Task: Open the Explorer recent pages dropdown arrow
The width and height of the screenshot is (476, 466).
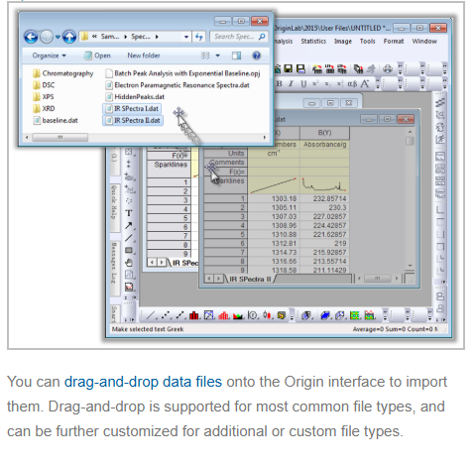Action: point(58,37)
